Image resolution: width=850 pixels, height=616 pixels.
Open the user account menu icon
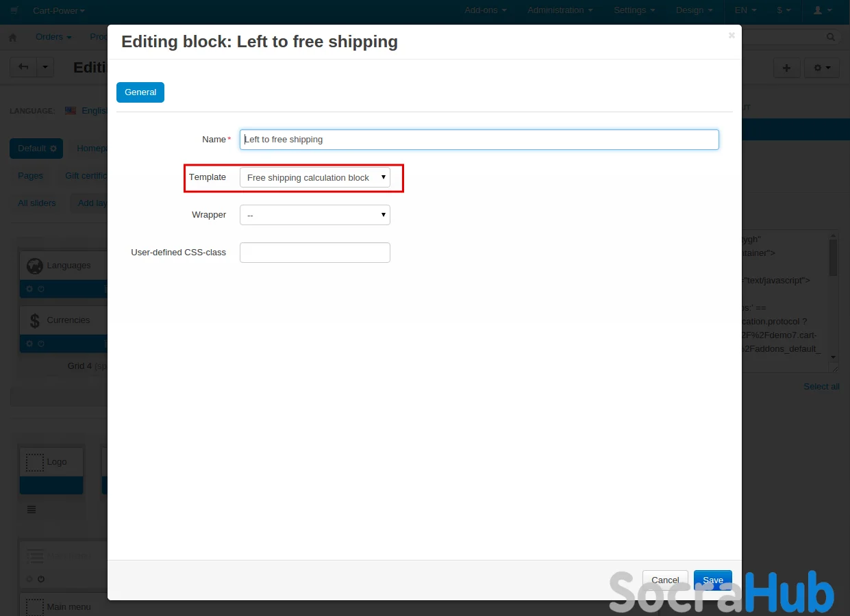[821, 10]
